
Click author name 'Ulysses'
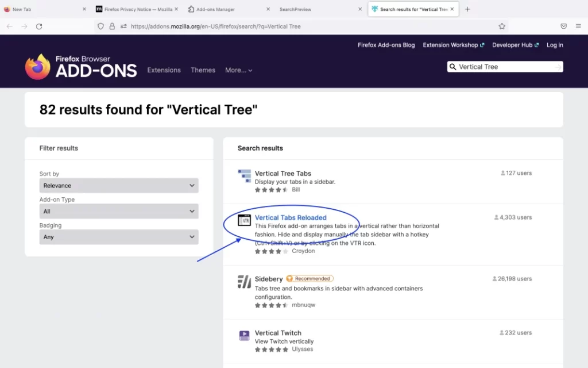(x=302, y=349)
